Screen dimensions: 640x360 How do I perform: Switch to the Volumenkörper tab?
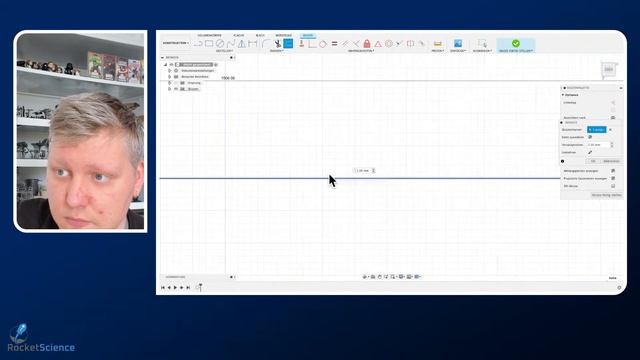point(209,36)
